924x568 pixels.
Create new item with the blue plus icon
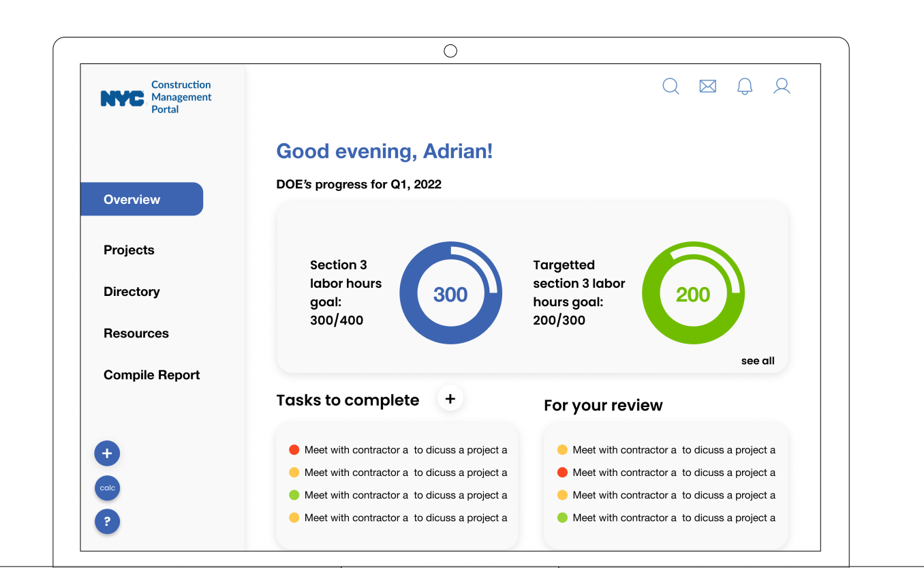click(x=107, y=453)
